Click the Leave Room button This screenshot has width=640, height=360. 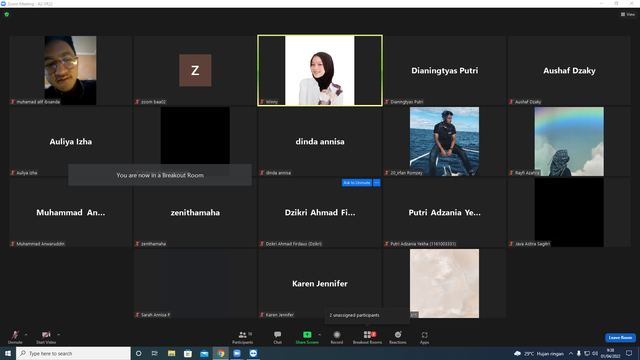coord(620,338)
